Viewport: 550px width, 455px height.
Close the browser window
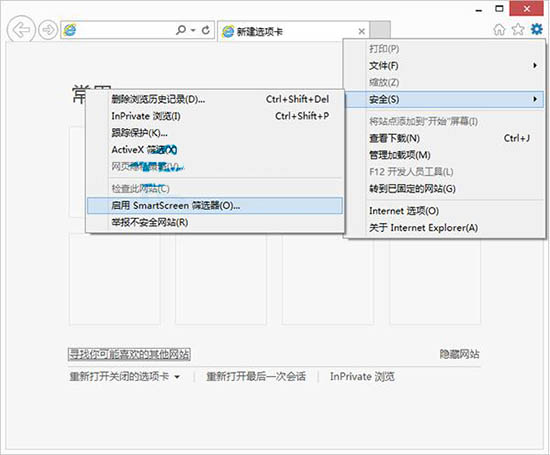(x=526, y=9)
